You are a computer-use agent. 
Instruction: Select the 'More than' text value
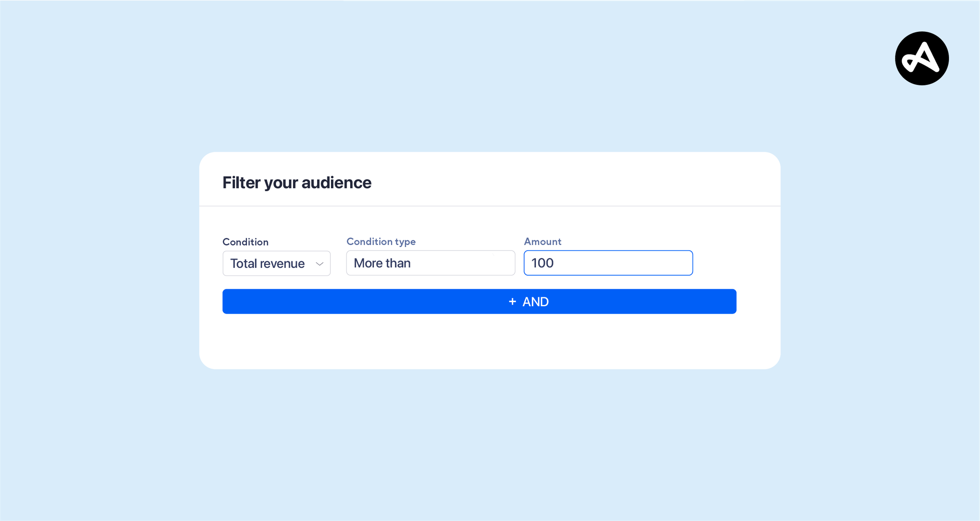(382, 263)
